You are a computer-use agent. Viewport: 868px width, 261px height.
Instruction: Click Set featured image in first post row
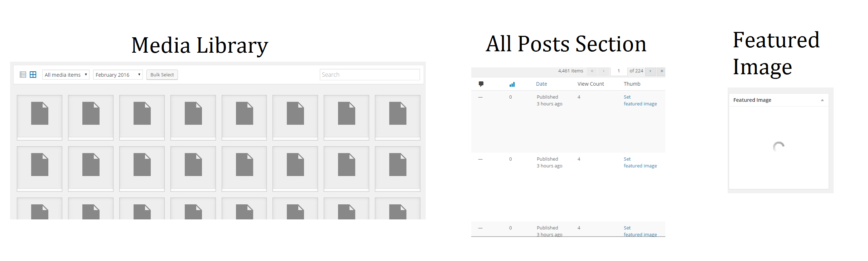coord(640,100)
